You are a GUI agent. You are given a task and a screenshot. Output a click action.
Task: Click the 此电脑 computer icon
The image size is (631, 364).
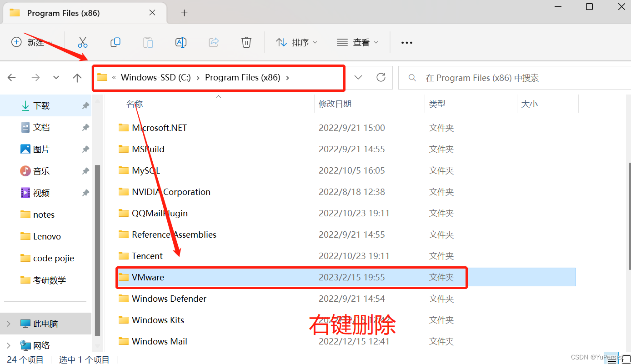25,324
